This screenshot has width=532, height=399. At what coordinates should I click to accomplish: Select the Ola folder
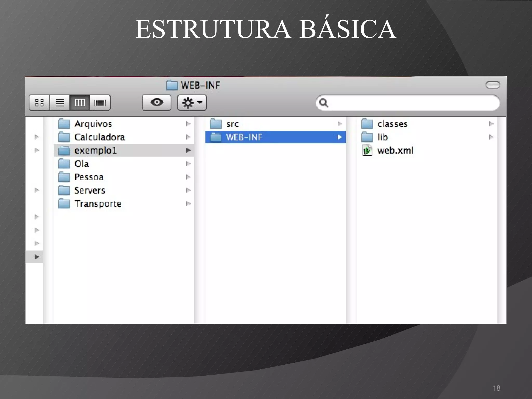124,164
